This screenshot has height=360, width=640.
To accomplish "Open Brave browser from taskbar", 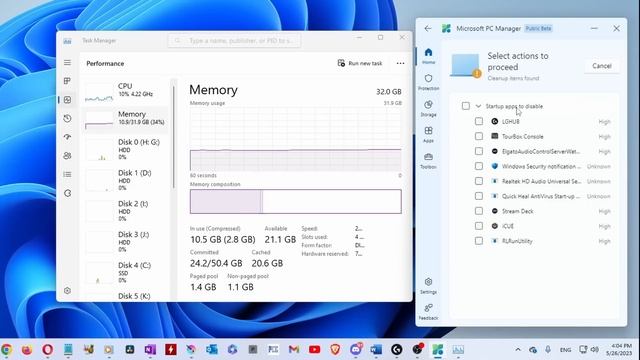I will click(335, 349).
